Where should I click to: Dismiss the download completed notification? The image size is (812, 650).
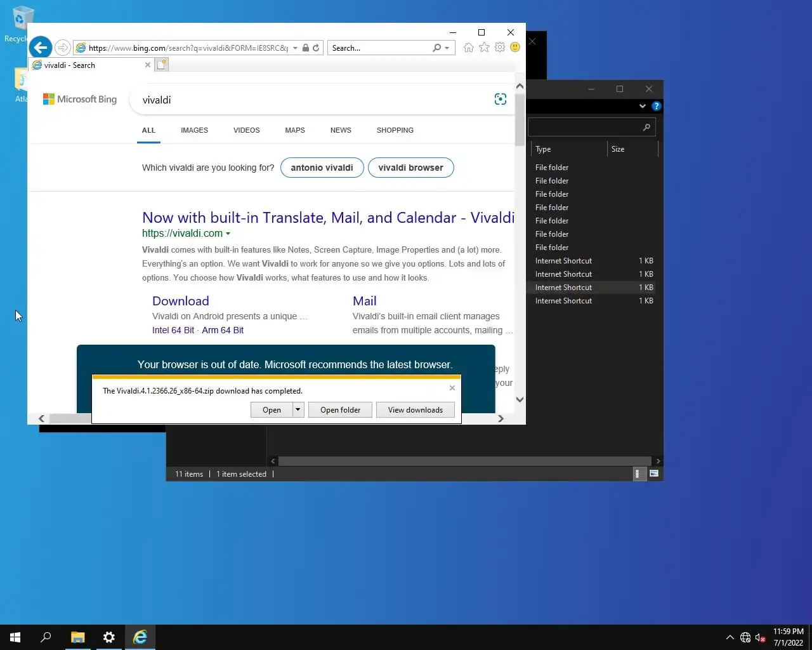coord(452,388)
